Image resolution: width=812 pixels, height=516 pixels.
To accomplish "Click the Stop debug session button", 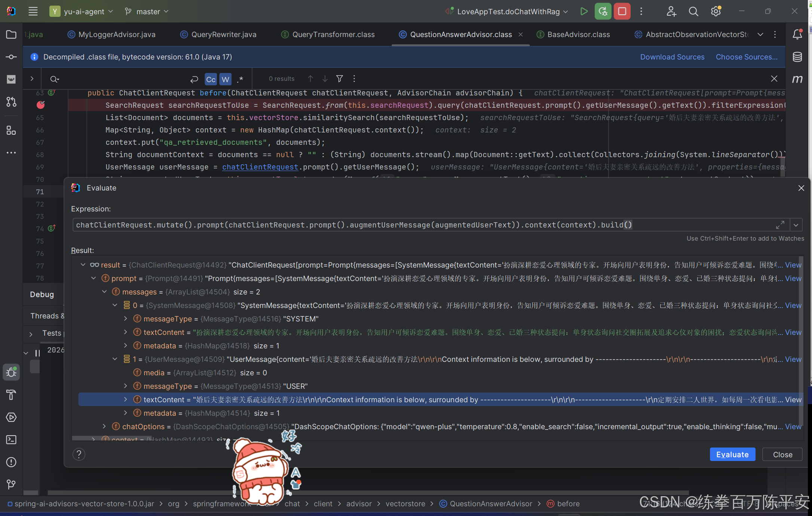I will [622, 11].
